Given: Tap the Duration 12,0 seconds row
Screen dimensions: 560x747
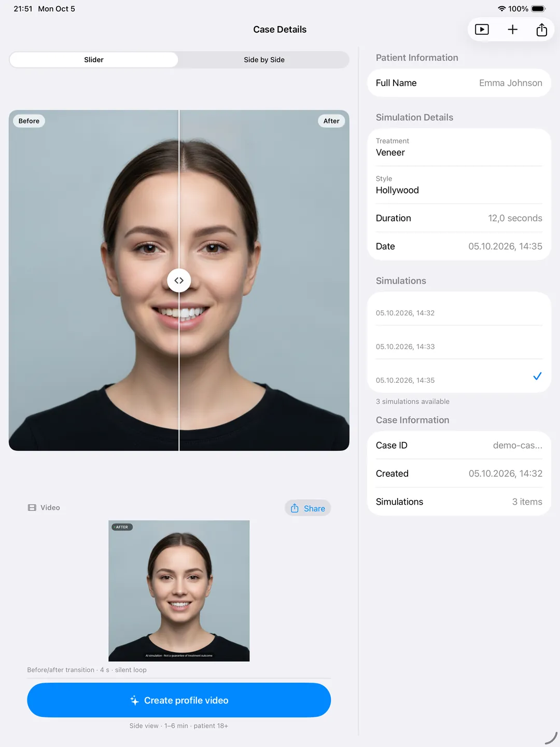Looking at the screenshot, I should coord(459,218).
